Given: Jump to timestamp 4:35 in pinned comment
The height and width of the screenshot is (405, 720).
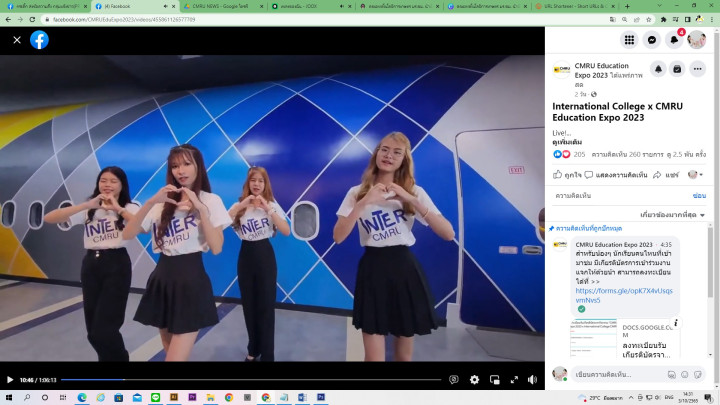Looking at the screenshot, I should pyautogui.click(x=666, y=245).
